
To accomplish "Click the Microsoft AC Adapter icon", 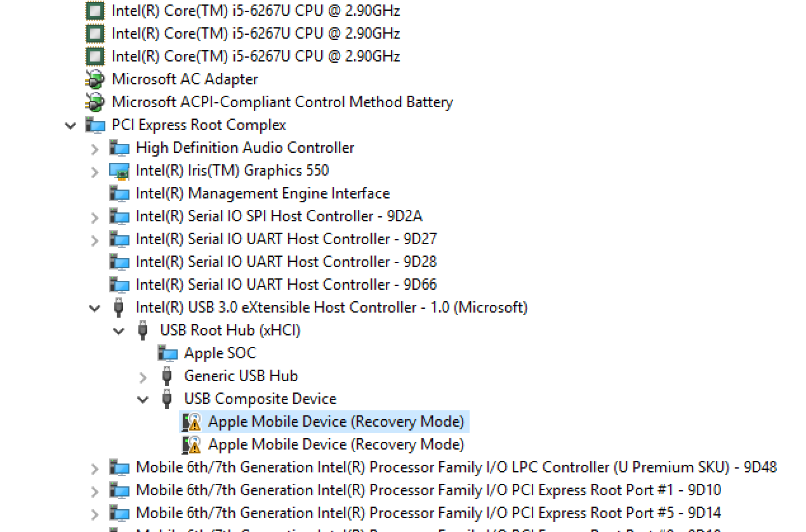I will pos(95,79).
